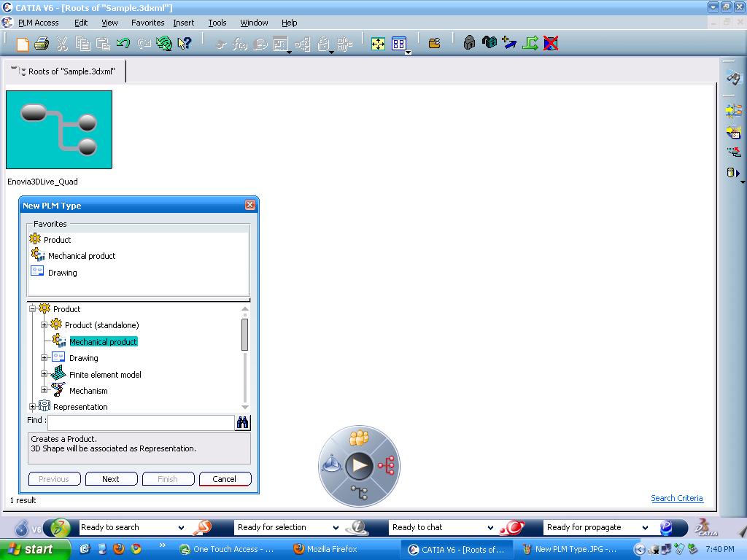This screenshot has width=747, height=560.
Task: Expand the Representation tree node
Action: 32,406
